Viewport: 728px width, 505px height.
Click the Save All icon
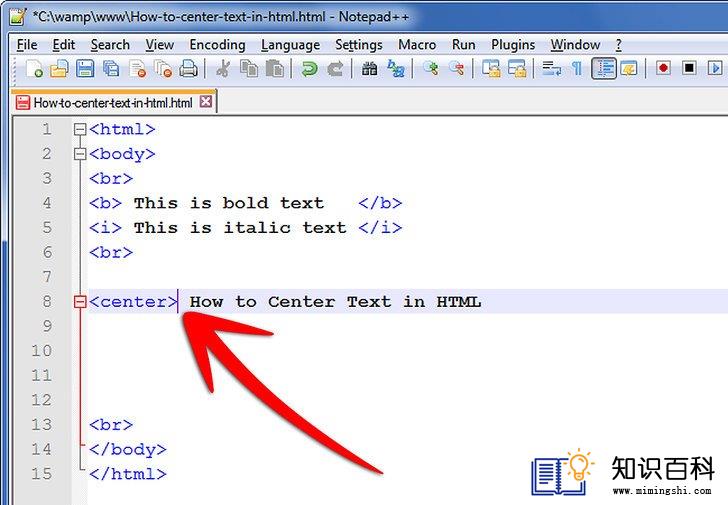click(111, 69)
